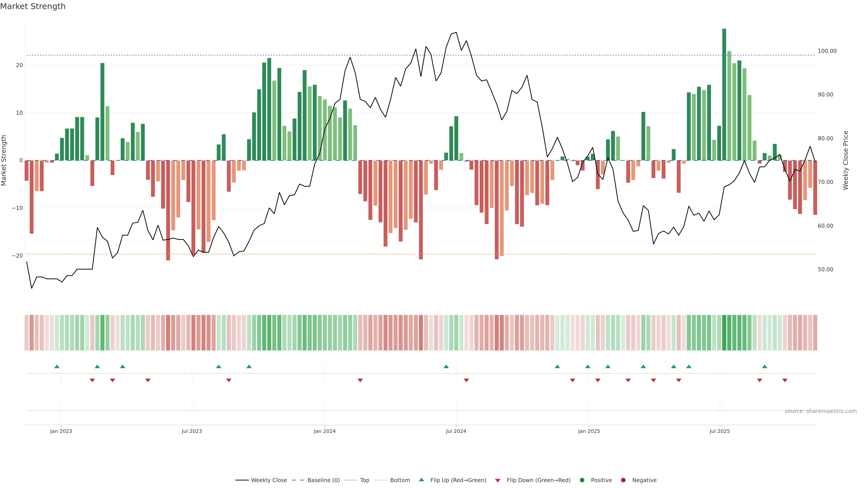Image resolution: width=868 pixels, height=488 pixels.
Task: Click the leftmost green flip-up triangle marker
Action: pos(57,366)
